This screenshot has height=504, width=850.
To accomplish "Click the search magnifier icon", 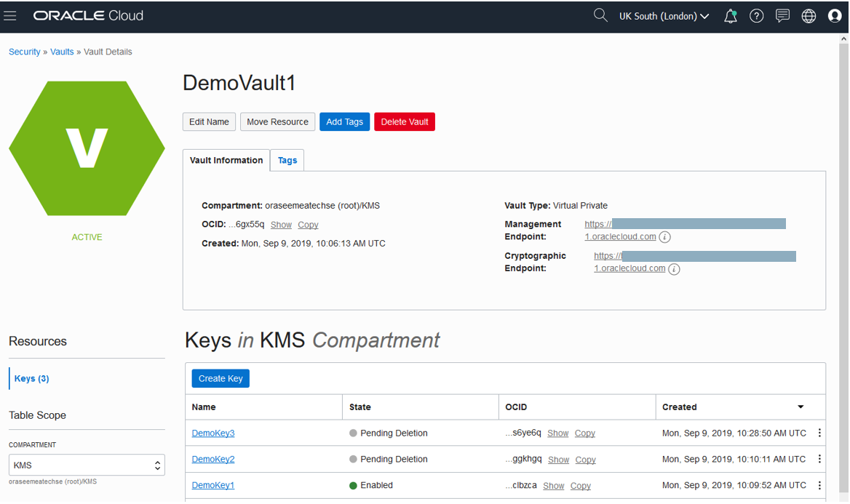I will (600, 16).
